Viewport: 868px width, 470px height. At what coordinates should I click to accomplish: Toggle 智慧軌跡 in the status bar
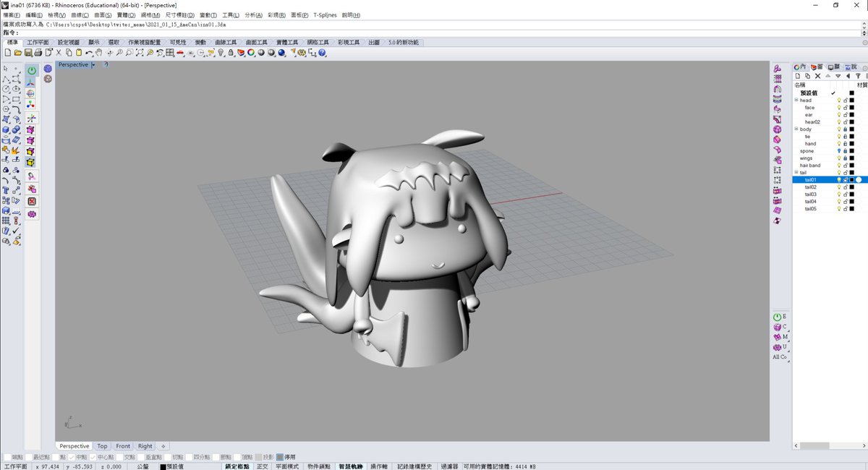tap(351, 466)
